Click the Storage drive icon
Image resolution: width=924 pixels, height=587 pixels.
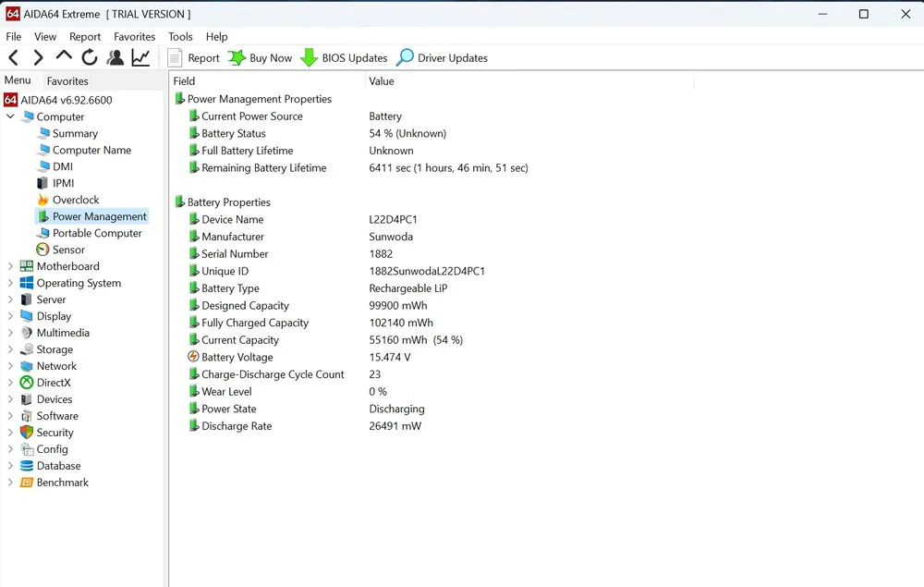tap(27, 349)
